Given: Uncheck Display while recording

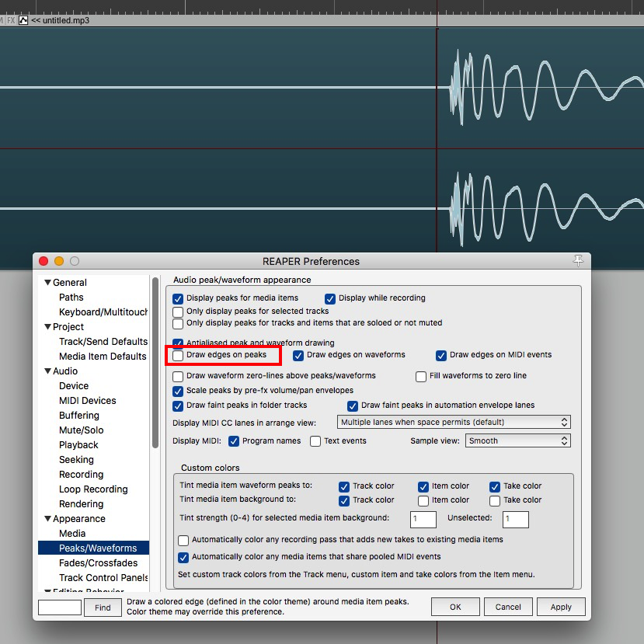Looking at the screenshot, I should tap(330, 298).
